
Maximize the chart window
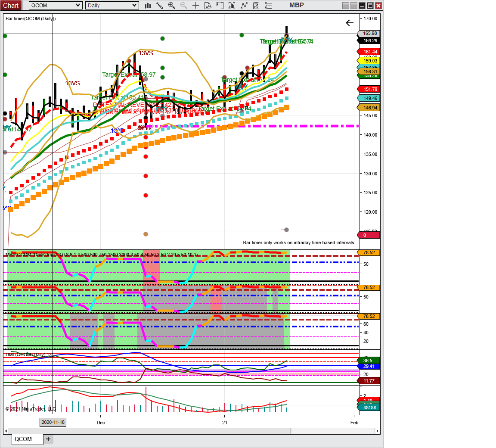click(370, 5)
